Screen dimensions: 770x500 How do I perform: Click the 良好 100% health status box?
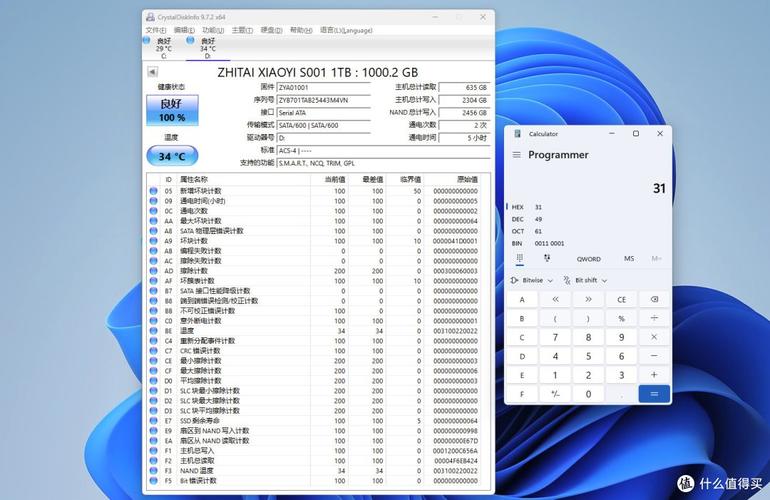point(172,110)
